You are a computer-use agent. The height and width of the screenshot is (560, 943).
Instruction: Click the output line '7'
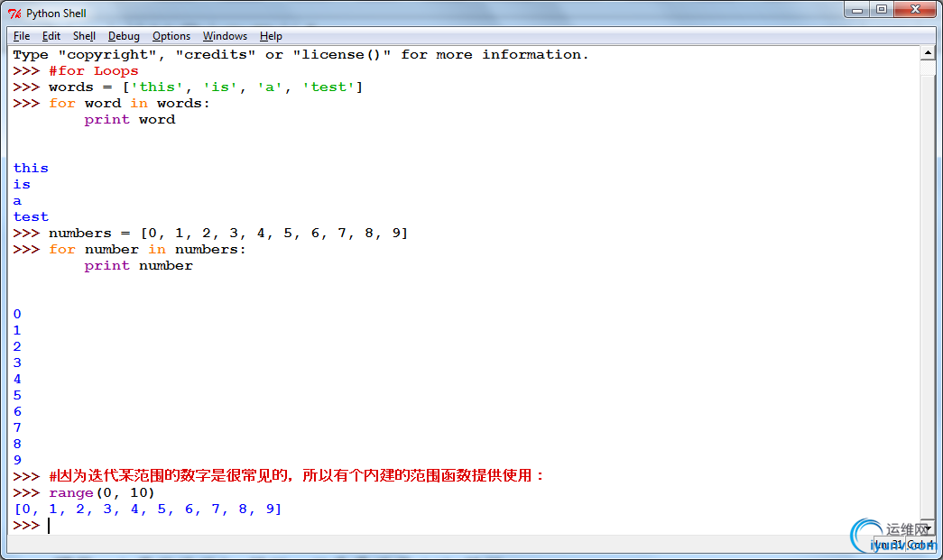pos(17,427)
